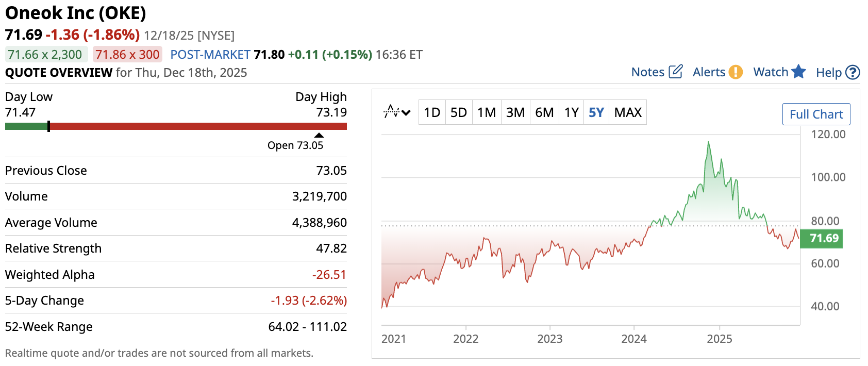868x366 pixels.
Task: Switch to the 6M chart range
Action: tap(544, 112)
